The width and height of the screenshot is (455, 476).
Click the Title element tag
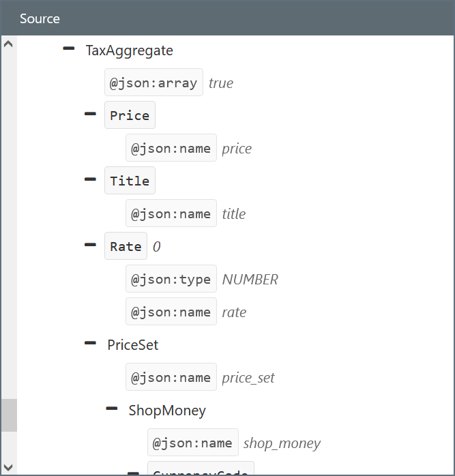(130, 181)
